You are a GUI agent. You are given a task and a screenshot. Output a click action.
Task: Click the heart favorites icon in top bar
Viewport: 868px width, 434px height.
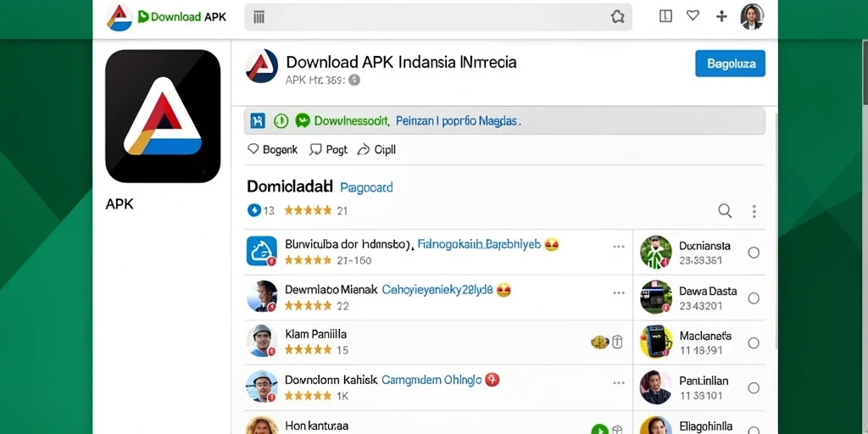pos(693,15)
